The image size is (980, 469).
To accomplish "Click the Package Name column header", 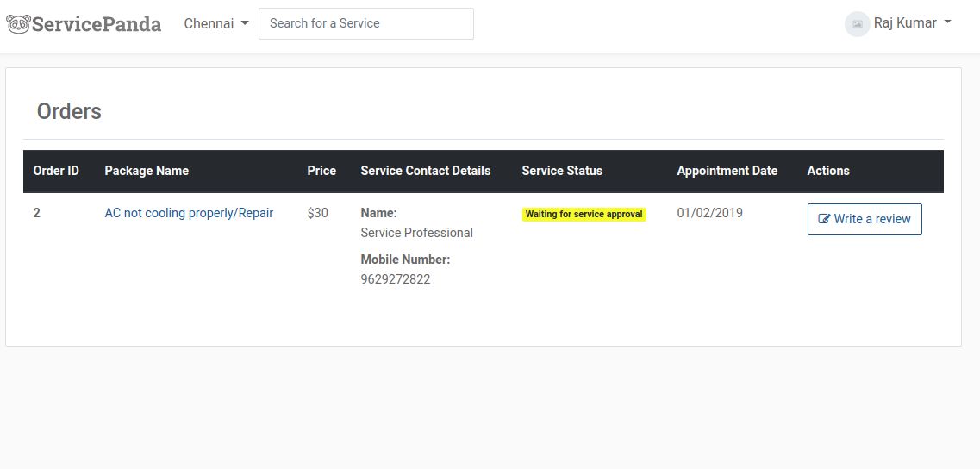I will tap(147, 171).
